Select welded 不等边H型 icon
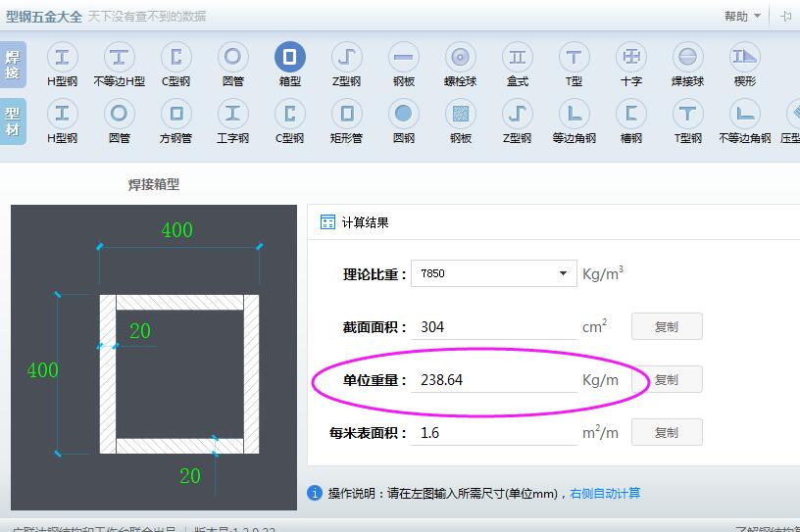The image size is (800, 532). pos(119,57)
